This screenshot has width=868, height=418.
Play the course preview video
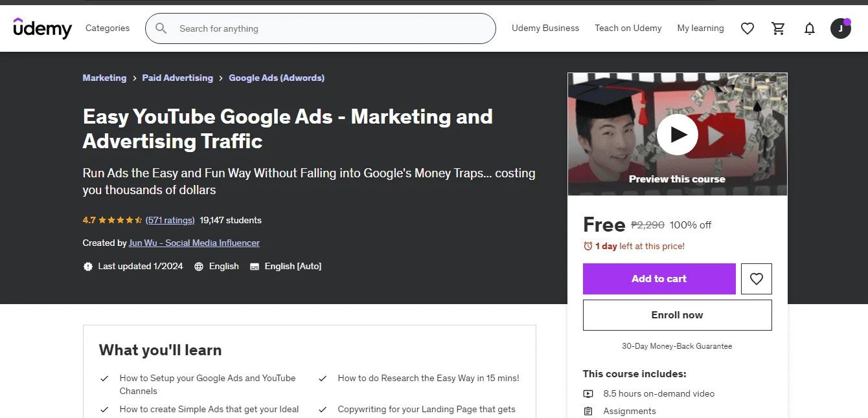(678, 134)
